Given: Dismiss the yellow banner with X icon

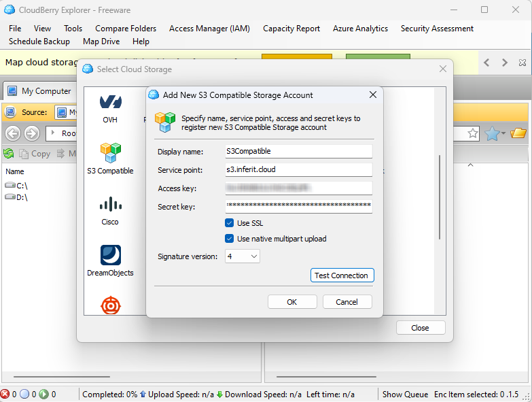Looking at the screenshot, I should pos(522,63).
